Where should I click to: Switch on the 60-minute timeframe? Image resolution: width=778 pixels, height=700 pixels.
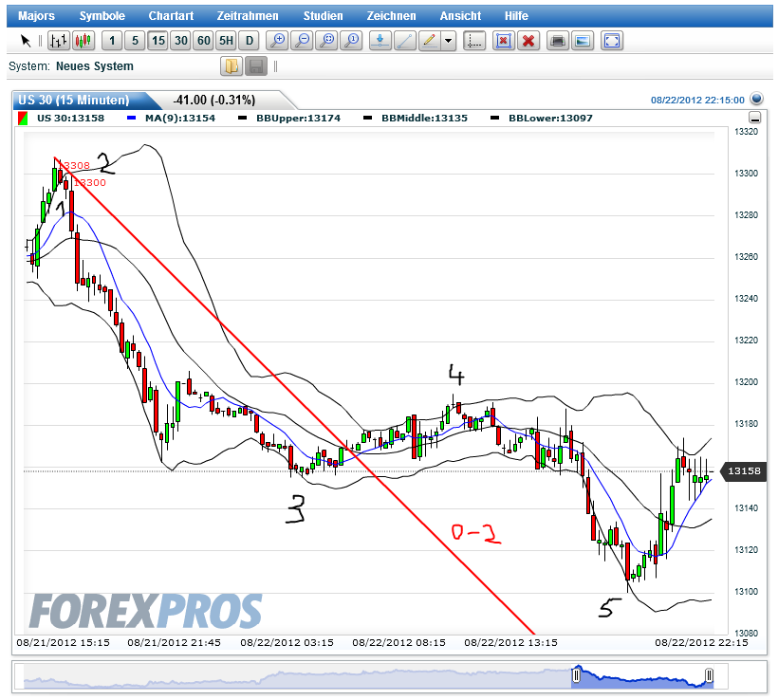[x=201, y=41]
